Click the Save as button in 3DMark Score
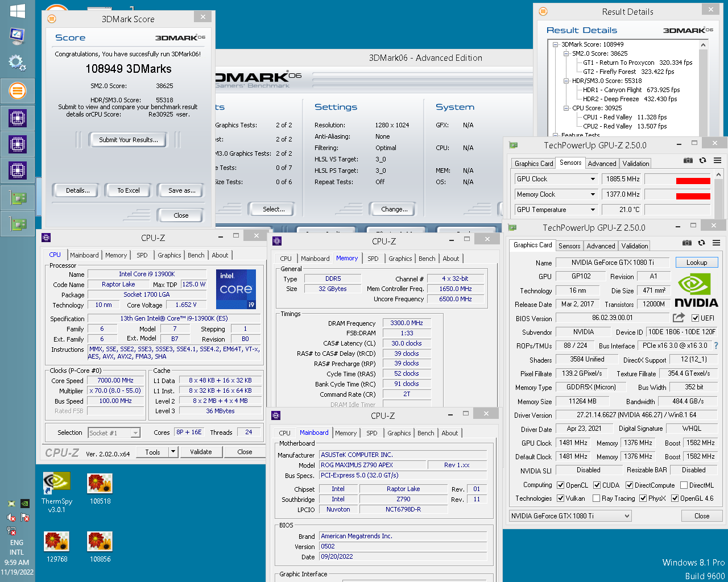Screen dimensions: 728x582 [182, 190]
